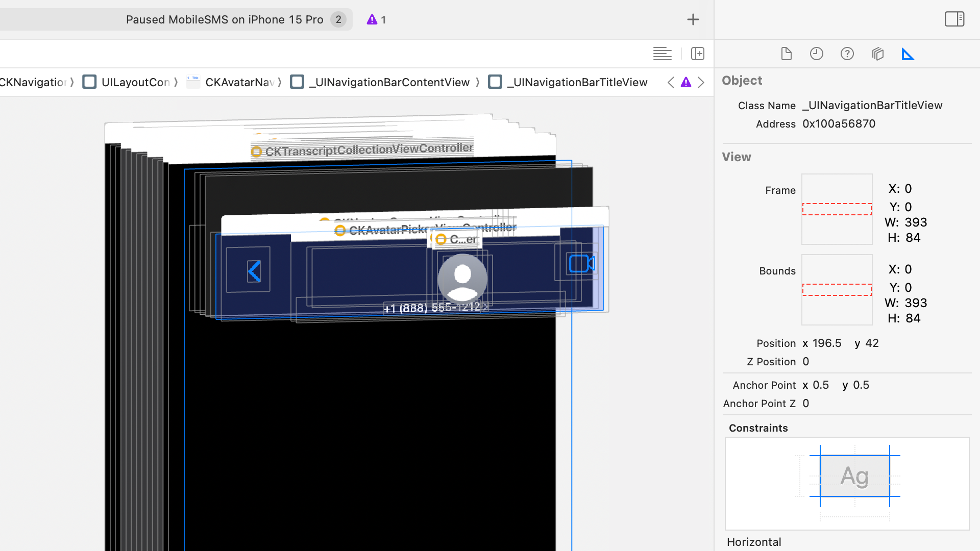Viewport: 980px width, 551px height.
Task: Open the jump bar warning triangle
Action: pyautogui.click(x=686, y=82)
